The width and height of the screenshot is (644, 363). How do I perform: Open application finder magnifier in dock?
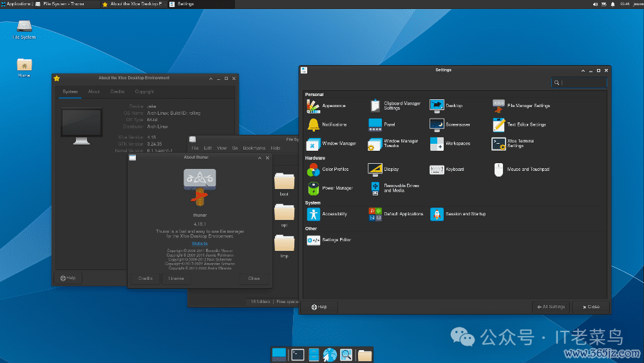[x=346, y=355]
